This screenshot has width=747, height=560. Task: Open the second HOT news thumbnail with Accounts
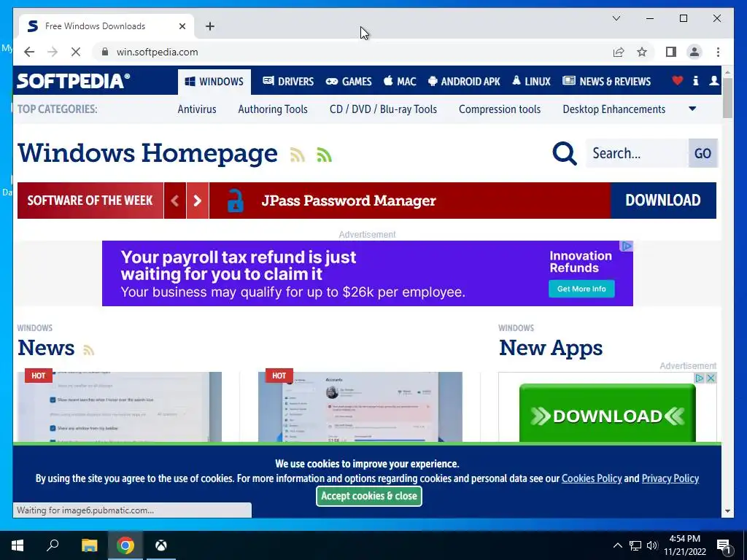tap(360, 407)
